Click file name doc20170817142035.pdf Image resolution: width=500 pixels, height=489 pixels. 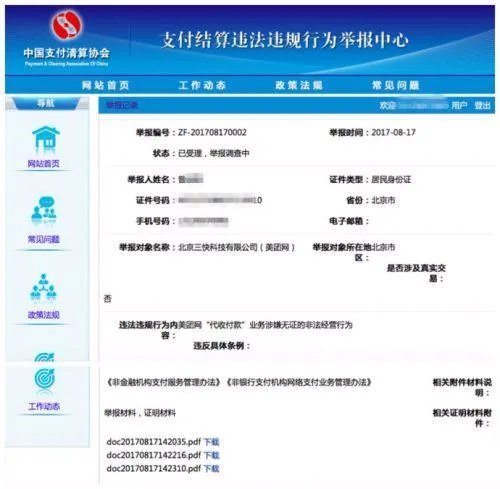(x=154, y=442)
